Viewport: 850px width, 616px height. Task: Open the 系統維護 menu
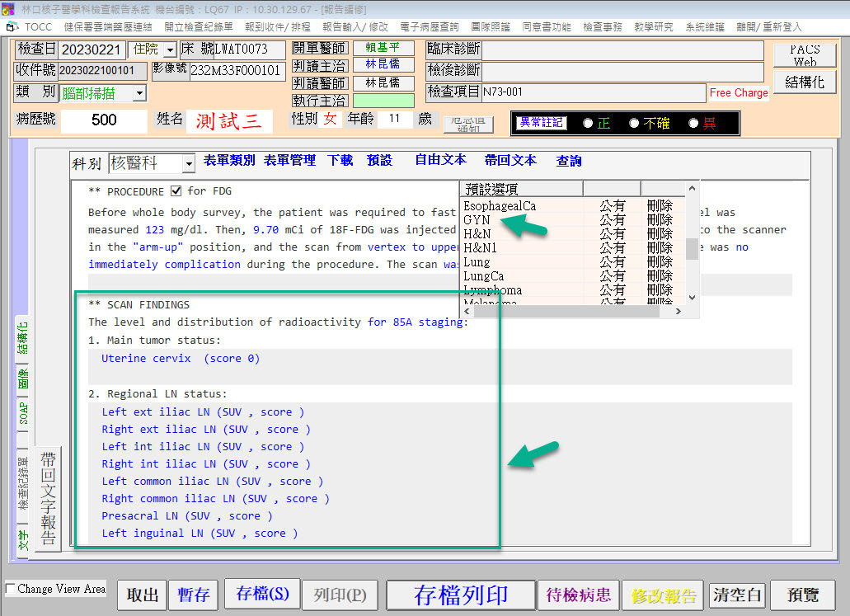pyautogui.click(x=704, y=27)
